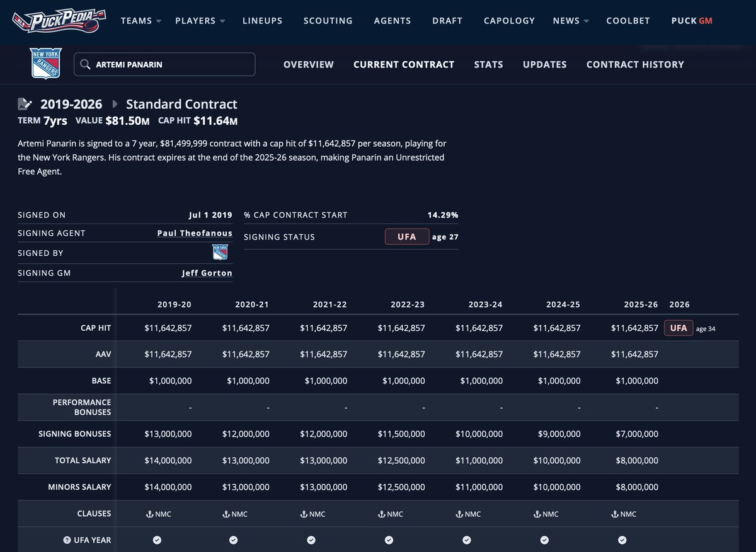Open the Capology menu item
Image resolution: width=756 pixels, height=552 pixels.
point(509,21)
